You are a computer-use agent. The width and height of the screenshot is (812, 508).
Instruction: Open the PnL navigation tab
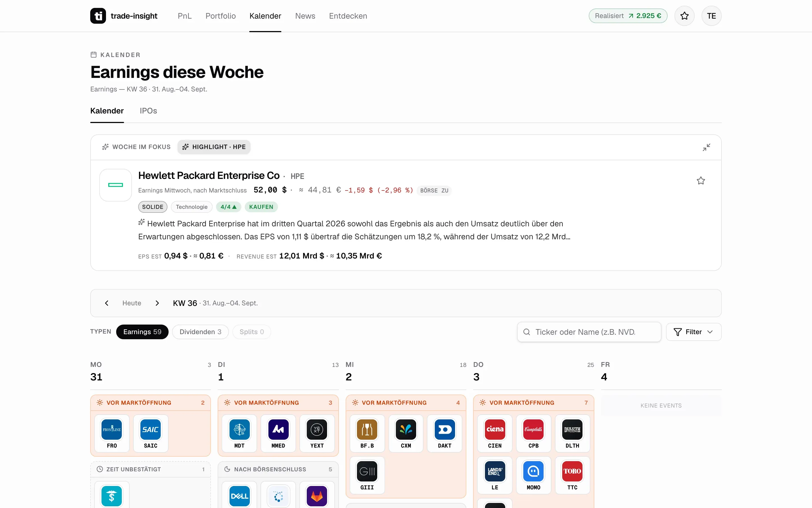coord(185,16)
